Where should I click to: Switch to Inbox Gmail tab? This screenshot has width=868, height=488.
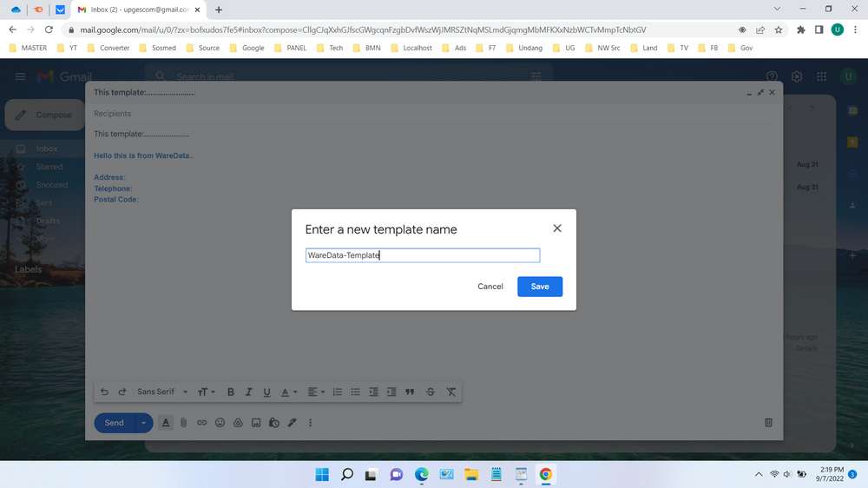click(x=138, y=10)
